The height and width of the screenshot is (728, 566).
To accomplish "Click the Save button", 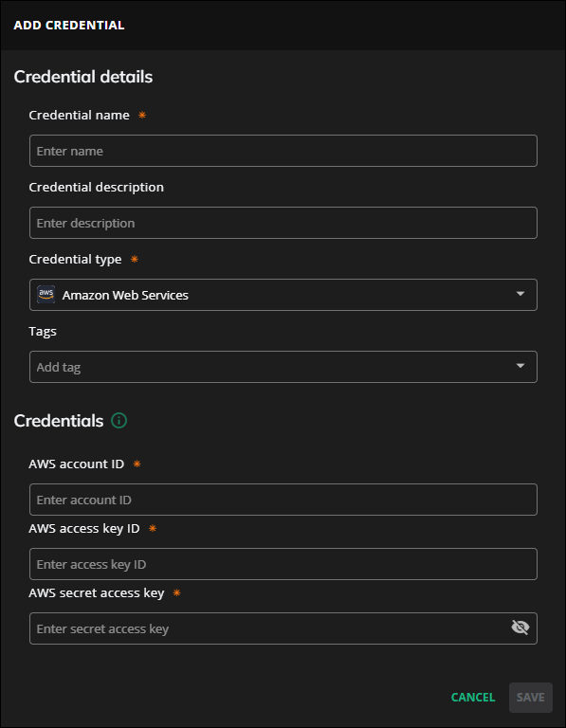I will tap(531, 698).
